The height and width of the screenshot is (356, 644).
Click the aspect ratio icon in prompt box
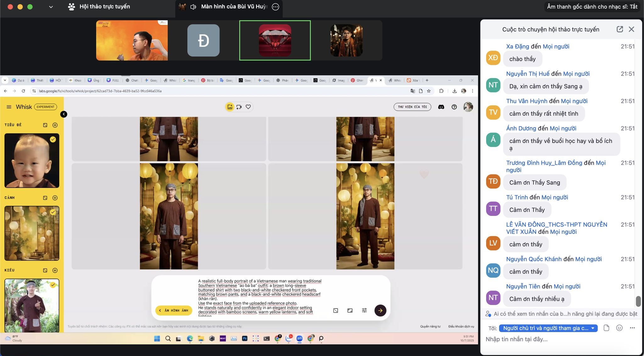click(x=350, y=310)
